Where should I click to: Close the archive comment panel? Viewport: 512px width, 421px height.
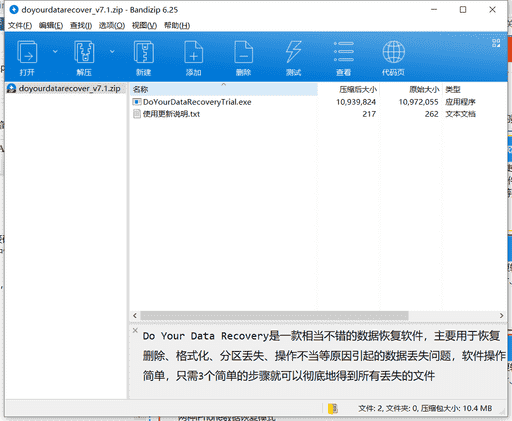point(135,330)
